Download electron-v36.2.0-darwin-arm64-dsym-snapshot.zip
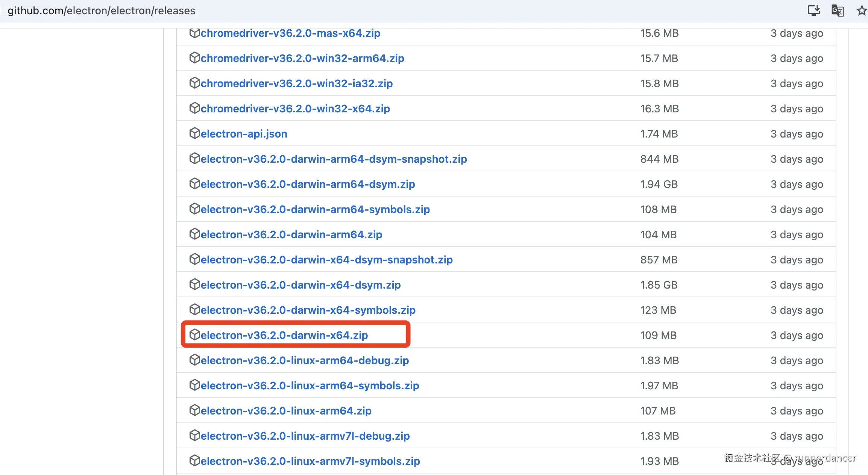This screenshot has height=475, width=868. coord(334,159)
